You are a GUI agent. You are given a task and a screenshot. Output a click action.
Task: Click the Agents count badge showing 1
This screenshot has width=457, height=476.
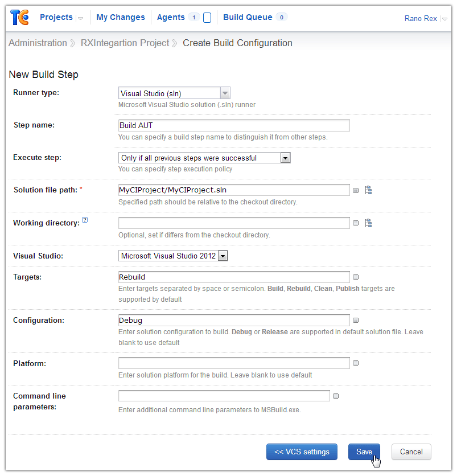193,17
